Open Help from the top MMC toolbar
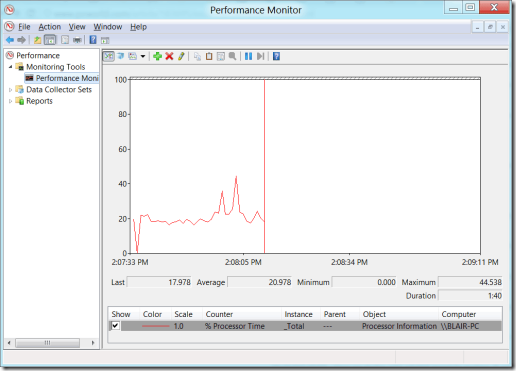 click(93, 40)
